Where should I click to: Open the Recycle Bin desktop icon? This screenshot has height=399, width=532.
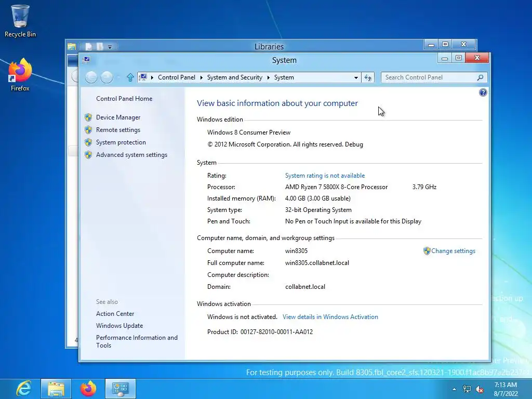click(20, 21)
